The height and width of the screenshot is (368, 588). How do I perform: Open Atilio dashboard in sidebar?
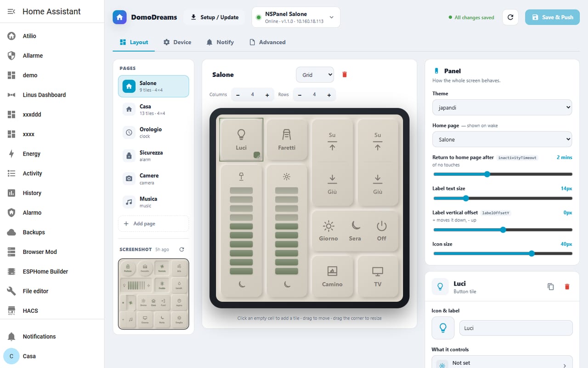[x=52, y=36]
